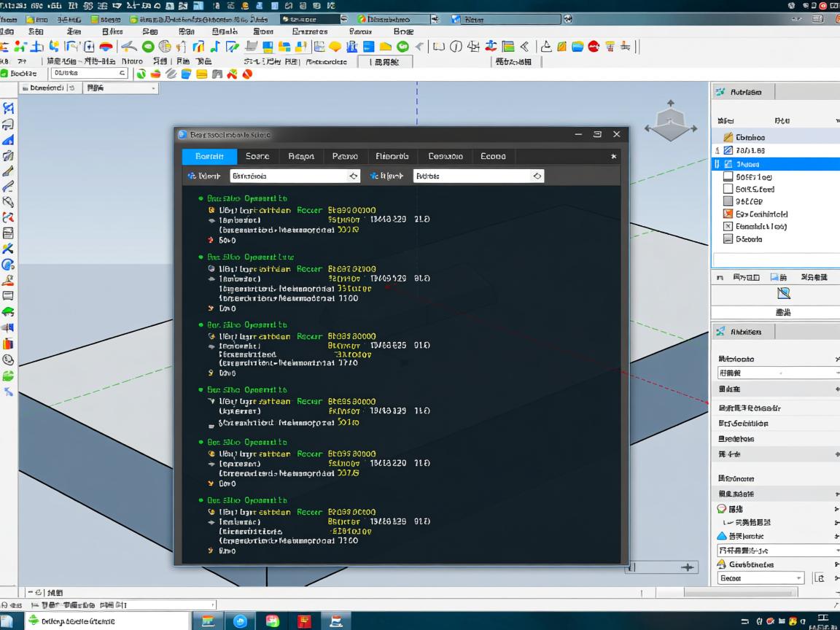Image resolution: width=840 pixels, height=630 pixels.
Task: Open the first filter dropdown arrow in the dialog
Action: pos(354,176)
